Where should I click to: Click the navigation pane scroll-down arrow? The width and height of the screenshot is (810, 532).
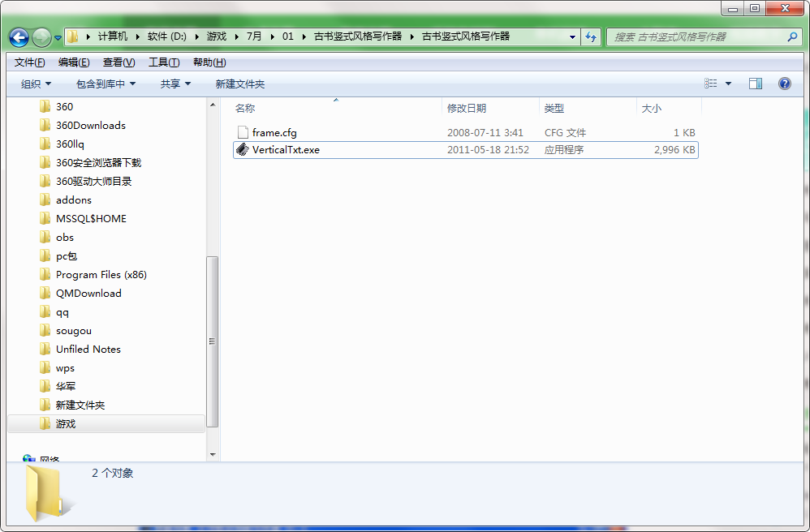213,455
